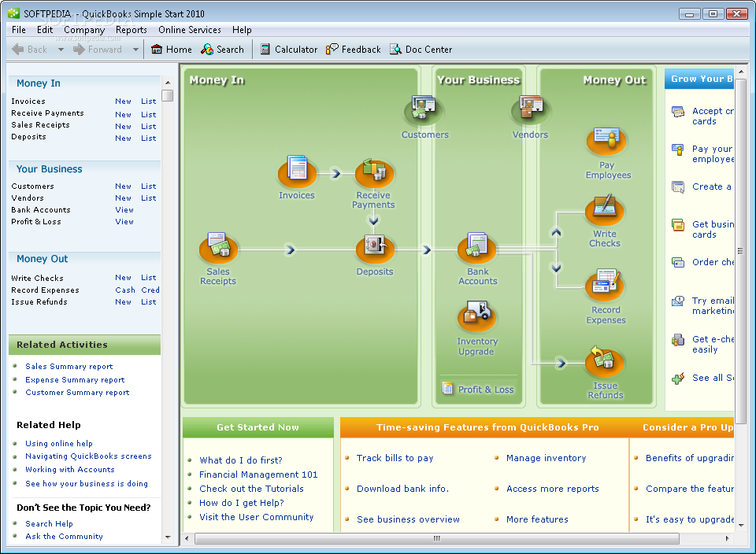Click List next to Deposits
This screenshot has height=554, width=756.
(149, 138)
